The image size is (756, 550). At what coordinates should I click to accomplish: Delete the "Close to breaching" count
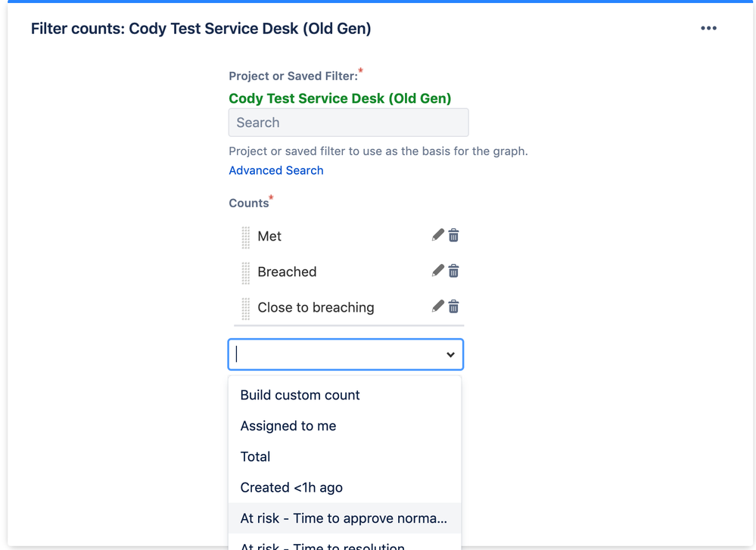(453, 306)
